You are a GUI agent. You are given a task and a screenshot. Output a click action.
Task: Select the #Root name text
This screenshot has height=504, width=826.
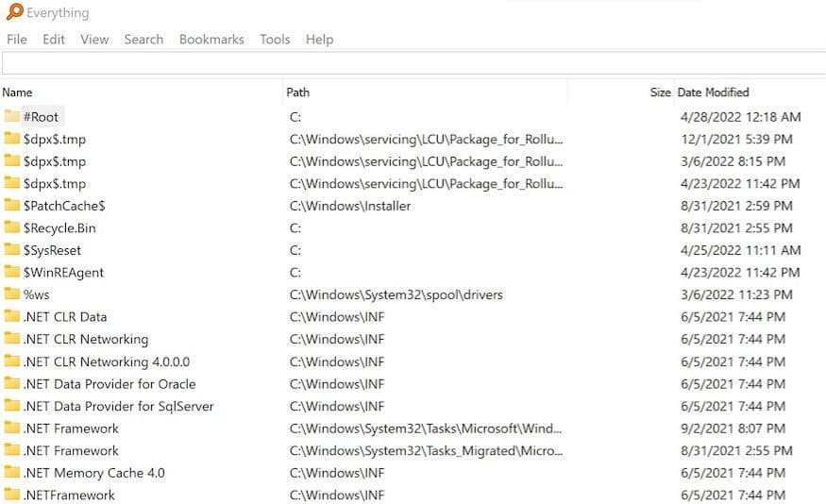click(x=42, y=117)
